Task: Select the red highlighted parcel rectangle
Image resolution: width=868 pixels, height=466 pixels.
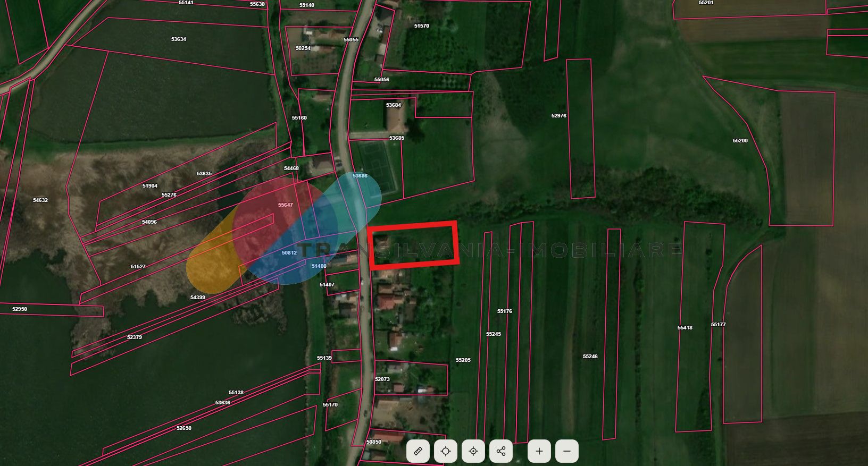Action: tap(413, 245)
